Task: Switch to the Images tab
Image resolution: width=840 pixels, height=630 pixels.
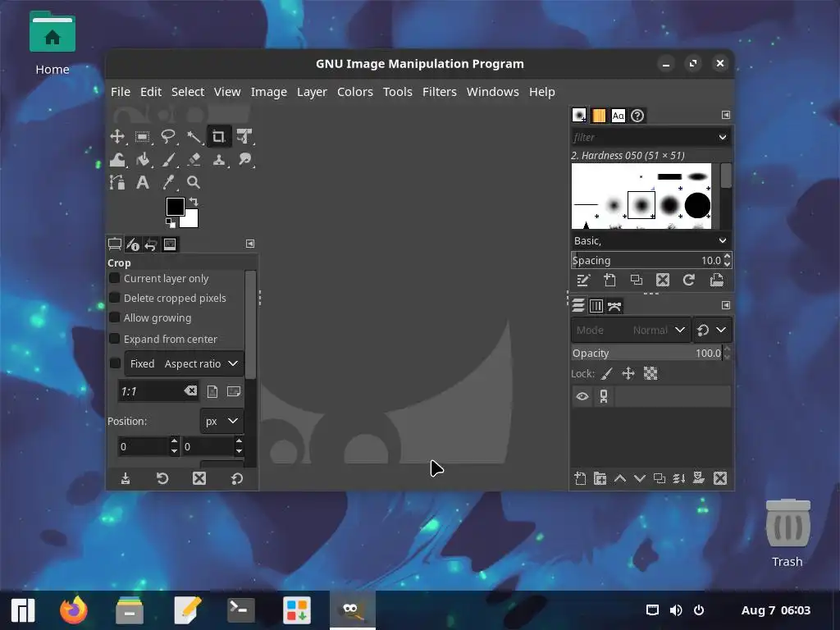Action: coord(169,244)
